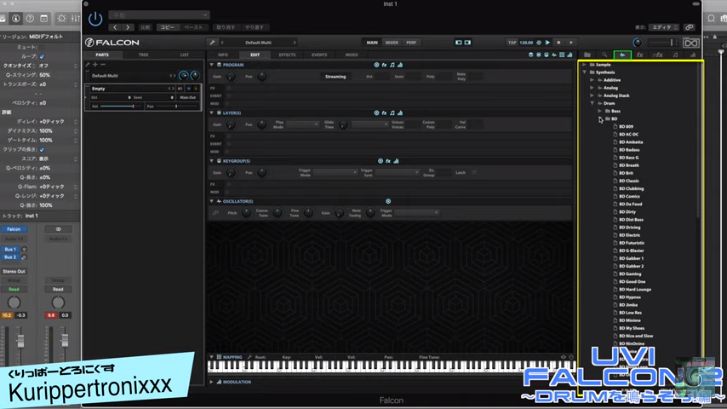This screenshot has height=409, width=727.
Task: Toggle the plugin power bypass button
Action: point(95,19)
